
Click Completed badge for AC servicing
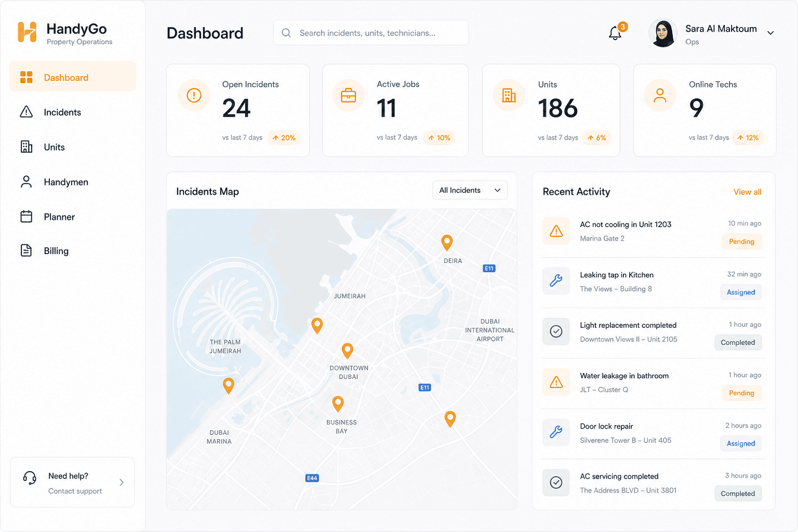pyautogui.click(x=738, y=494)
